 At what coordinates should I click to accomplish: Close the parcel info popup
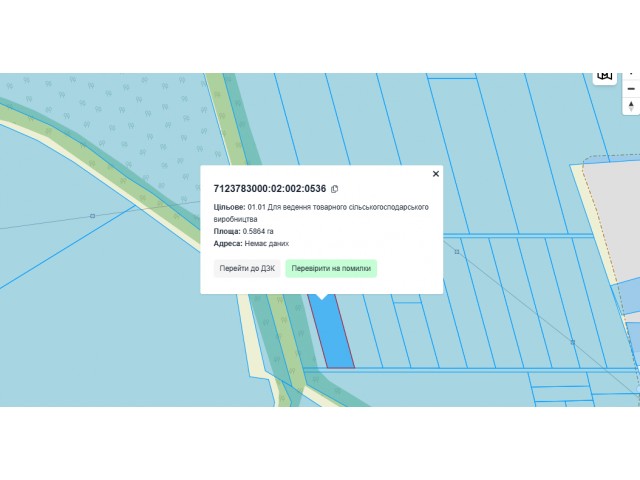[436, 173]
